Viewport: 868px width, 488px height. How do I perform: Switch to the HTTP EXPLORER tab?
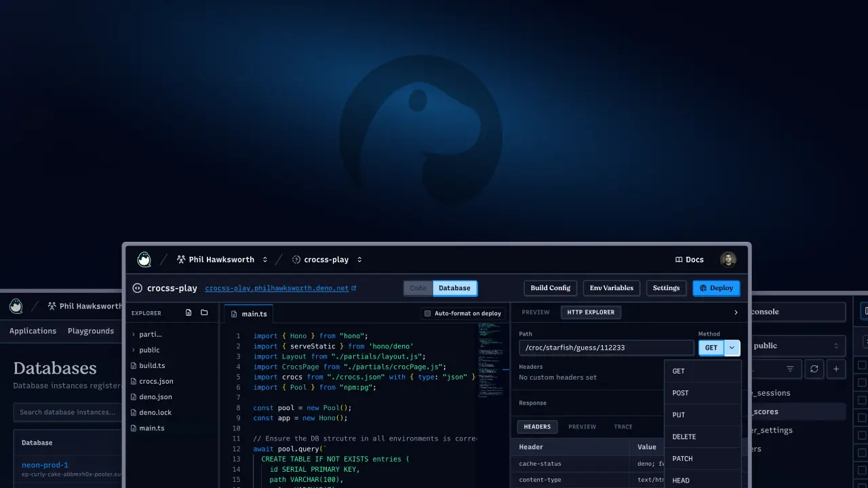point(591,312)
